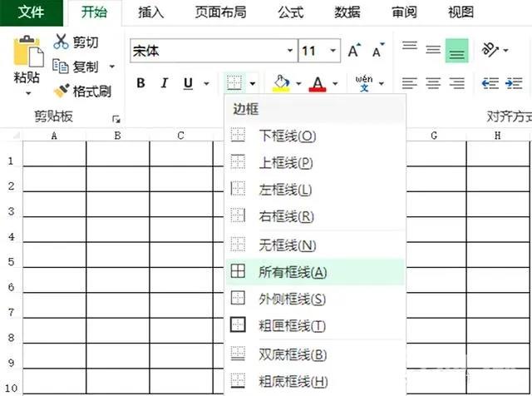
Task: Open the 文件 file tab
Action: [x=32, y=12]
